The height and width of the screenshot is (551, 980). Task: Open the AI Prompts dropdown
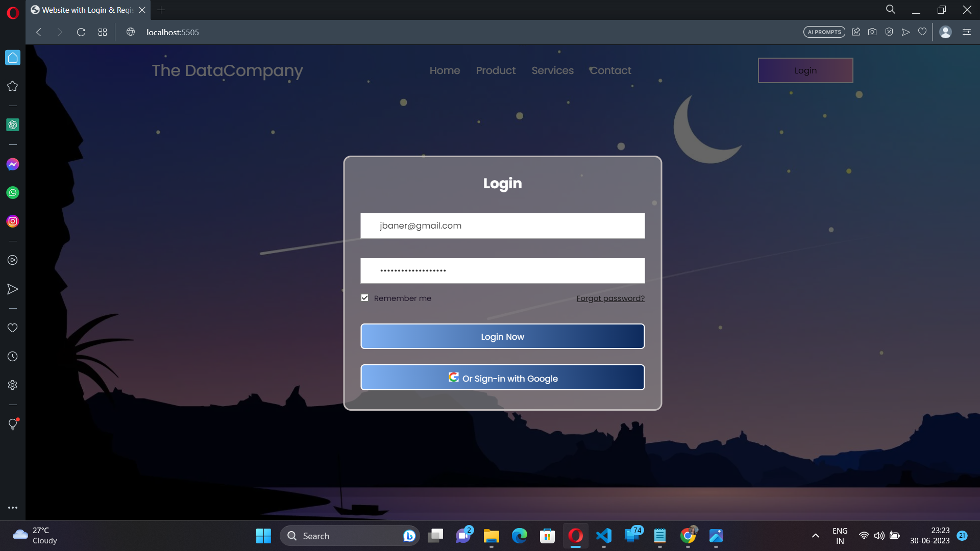click(x=823, y=31)
